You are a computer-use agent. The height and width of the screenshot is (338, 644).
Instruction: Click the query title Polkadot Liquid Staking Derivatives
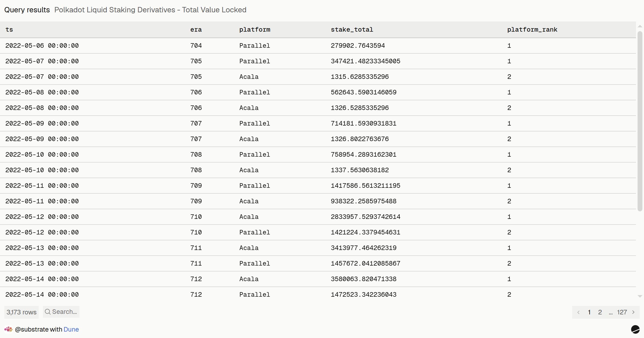[150, 10]
